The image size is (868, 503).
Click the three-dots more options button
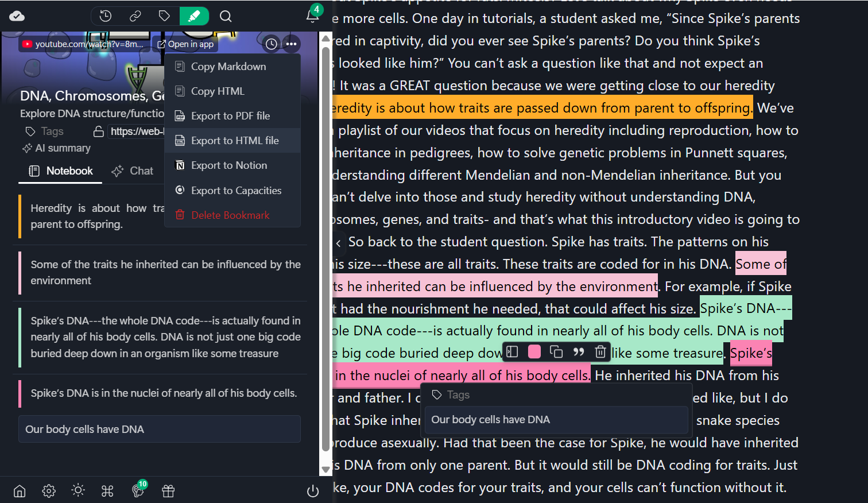[292, 44]
